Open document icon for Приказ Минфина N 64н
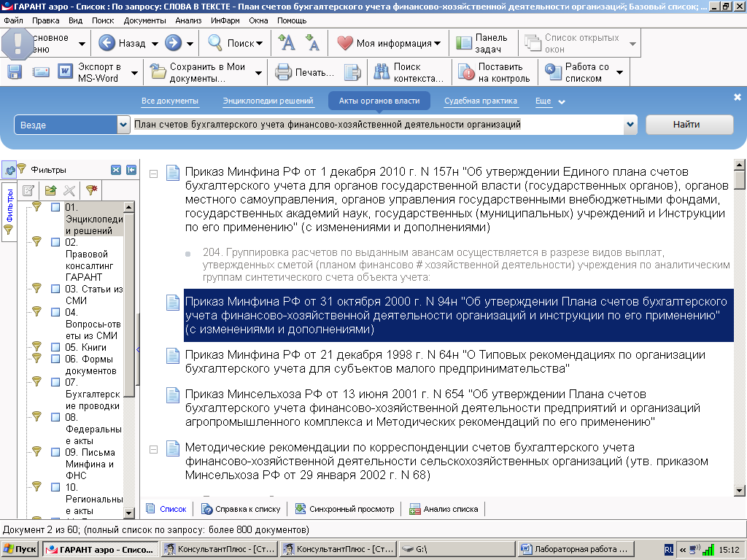 click(172, 356)
